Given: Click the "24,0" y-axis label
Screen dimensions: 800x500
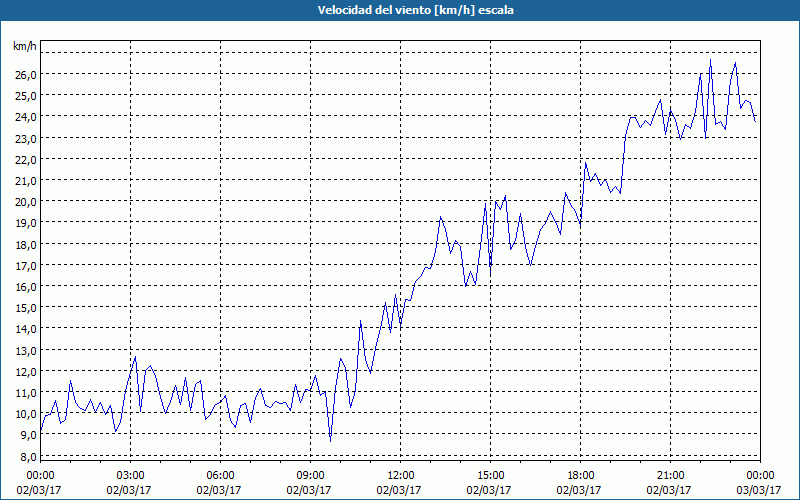Looking at the screenshot, I should [x=26, y=117].
